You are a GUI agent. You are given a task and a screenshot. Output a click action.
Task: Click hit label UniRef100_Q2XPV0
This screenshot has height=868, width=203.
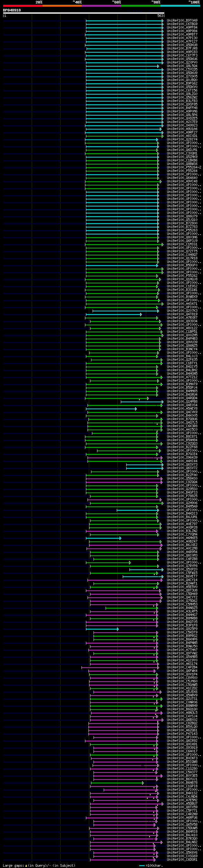[182, 62]
